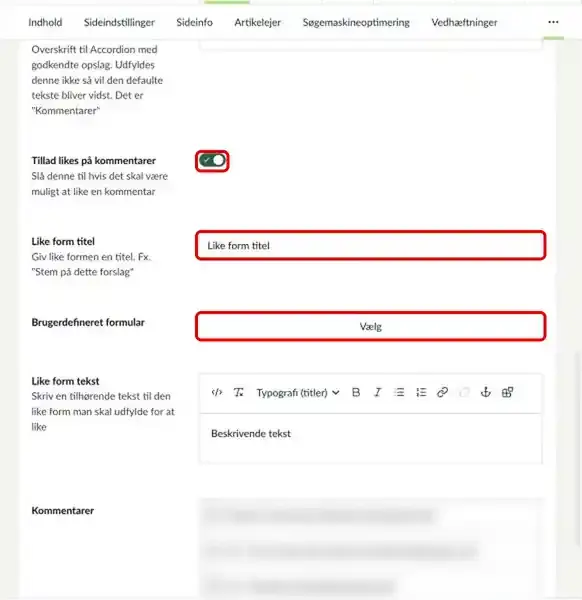Insert a macro block in editor
The height and width of the screenshot is (600, 582).
tap(507, 393)
